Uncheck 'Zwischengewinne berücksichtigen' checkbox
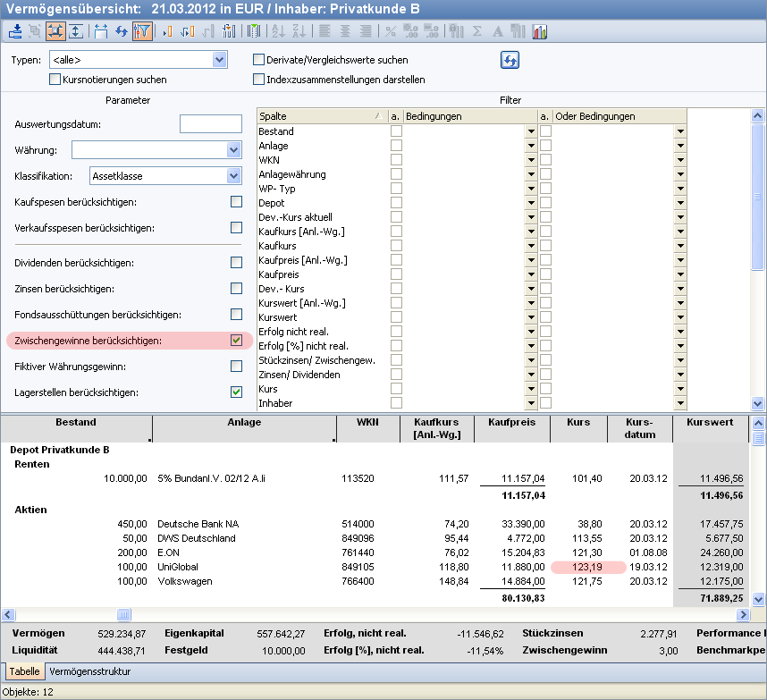The image size is (767, 700). coord(236,341)
